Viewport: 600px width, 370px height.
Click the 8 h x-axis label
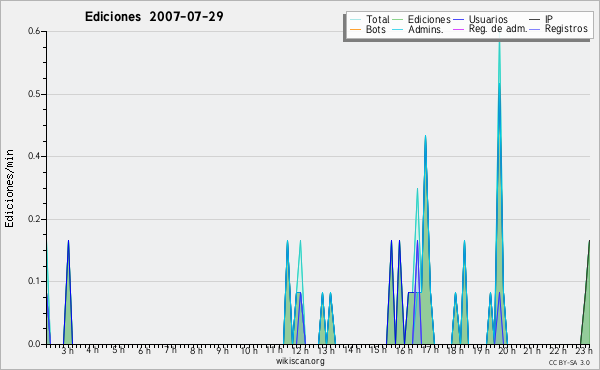tap(196, 350)
